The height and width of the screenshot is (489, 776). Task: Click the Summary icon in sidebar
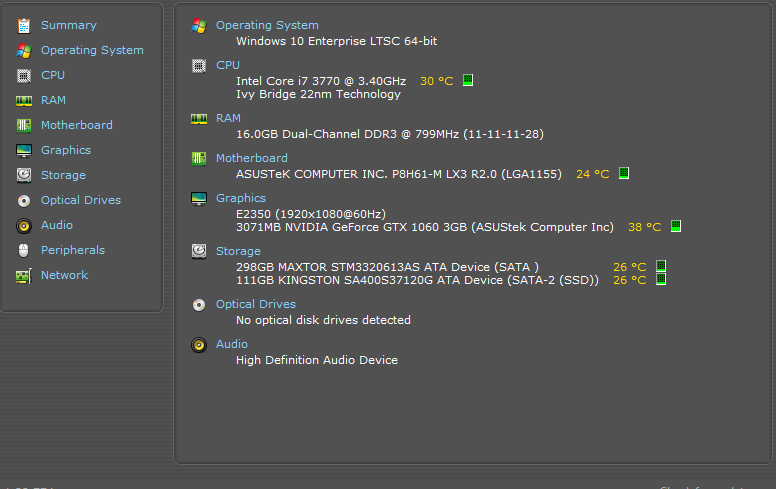23,25
